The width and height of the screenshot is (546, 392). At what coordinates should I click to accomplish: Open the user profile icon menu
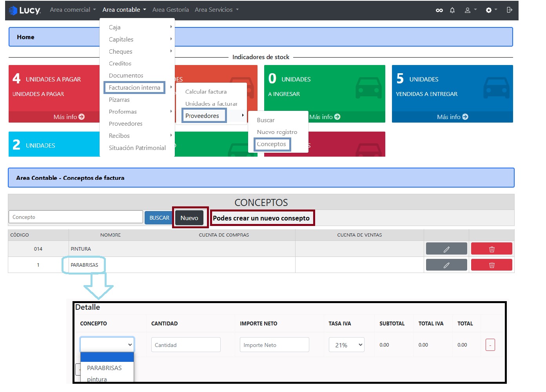(470, 10)
